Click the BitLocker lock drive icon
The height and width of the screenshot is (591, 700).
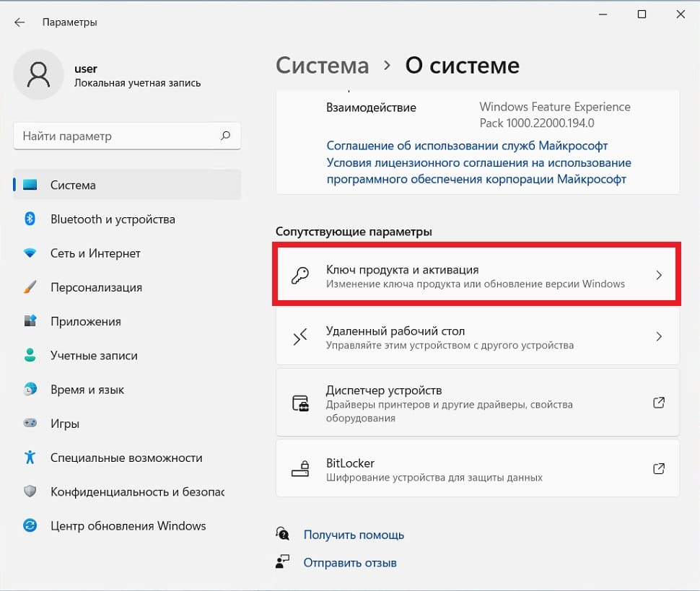(x=300, y=469)
